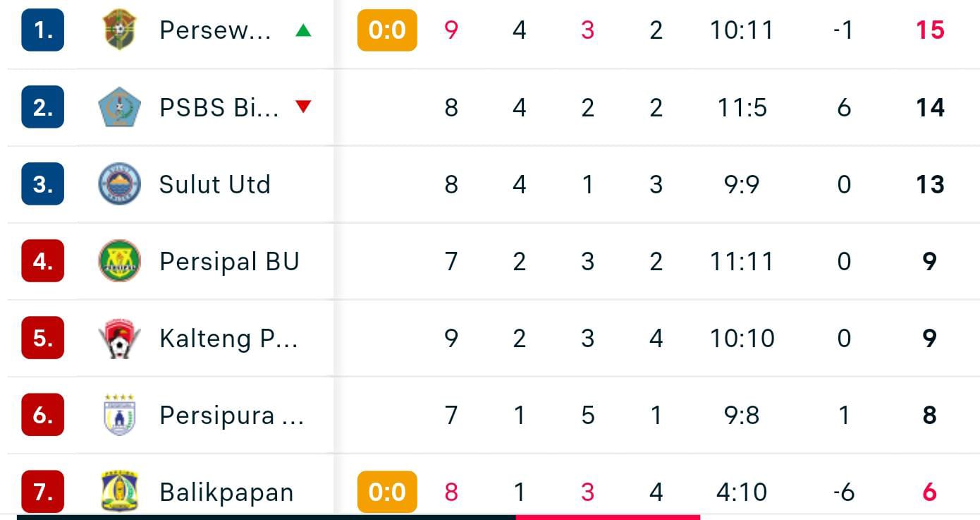The height and width of the screenshot is (520, 980).
Task: Open the Kalteng P... team link
Action: pyautogui.click(x=228, y=338)
